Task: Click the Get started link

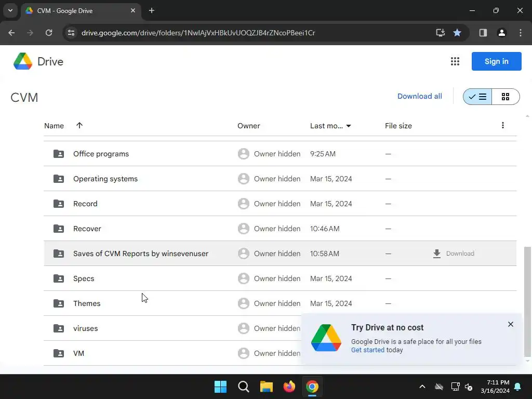Action: pos(367,350)
